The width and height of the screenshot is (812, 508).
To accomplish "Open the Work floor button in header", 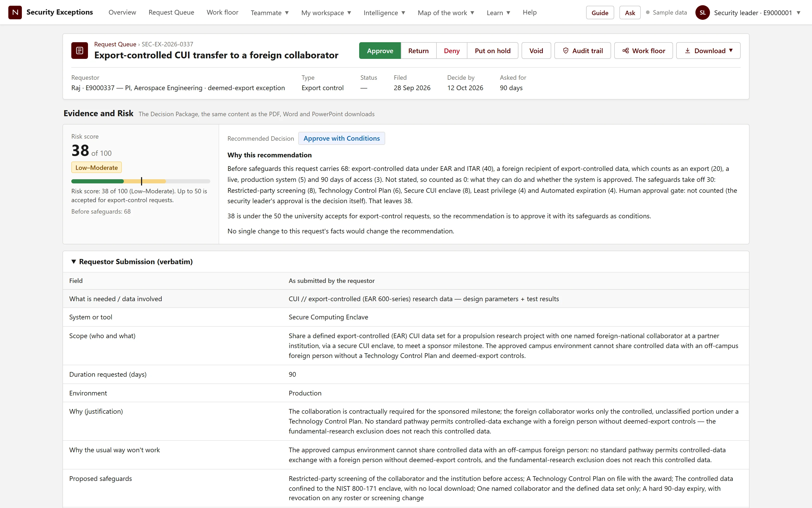I will click(643, 51).
